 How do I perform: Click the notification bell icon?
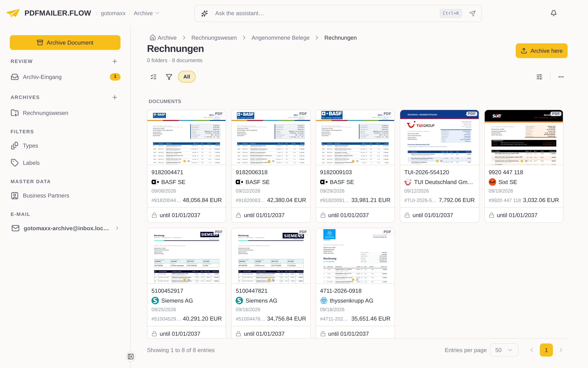(x=553, y=13)
